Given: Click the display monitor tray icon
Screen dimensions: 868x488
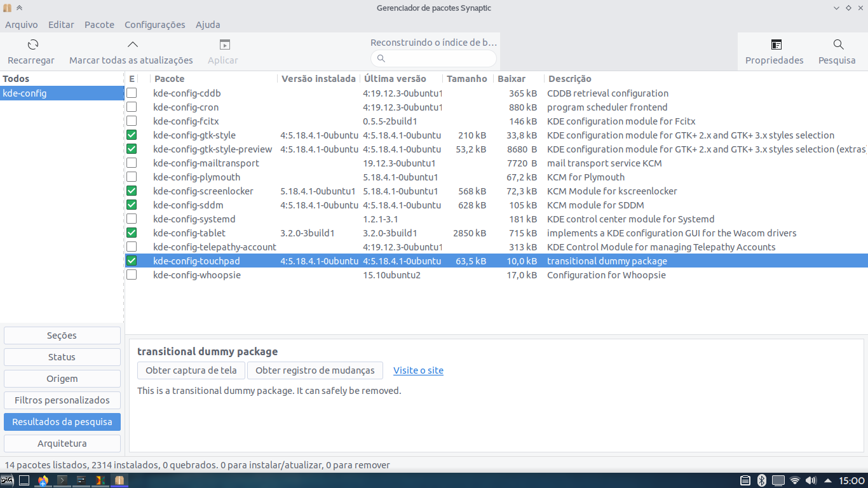Looking at the screenshot, I should pyautogui.click(x=778, y=480).
